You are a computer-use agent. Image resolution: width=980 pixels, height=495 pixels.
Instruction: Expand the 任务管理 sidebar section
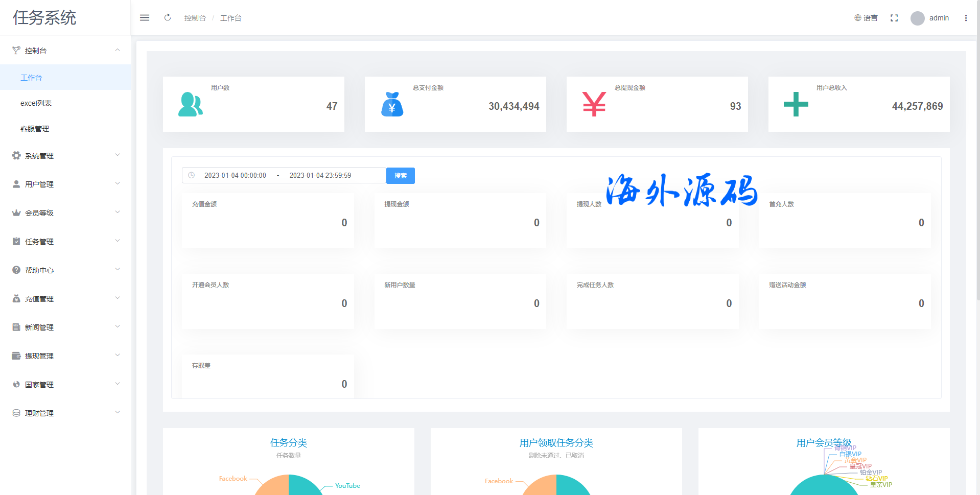coord(65,242)
